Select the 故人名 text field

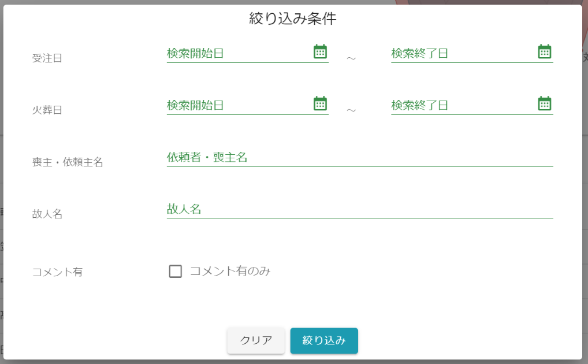click(359, 209)
